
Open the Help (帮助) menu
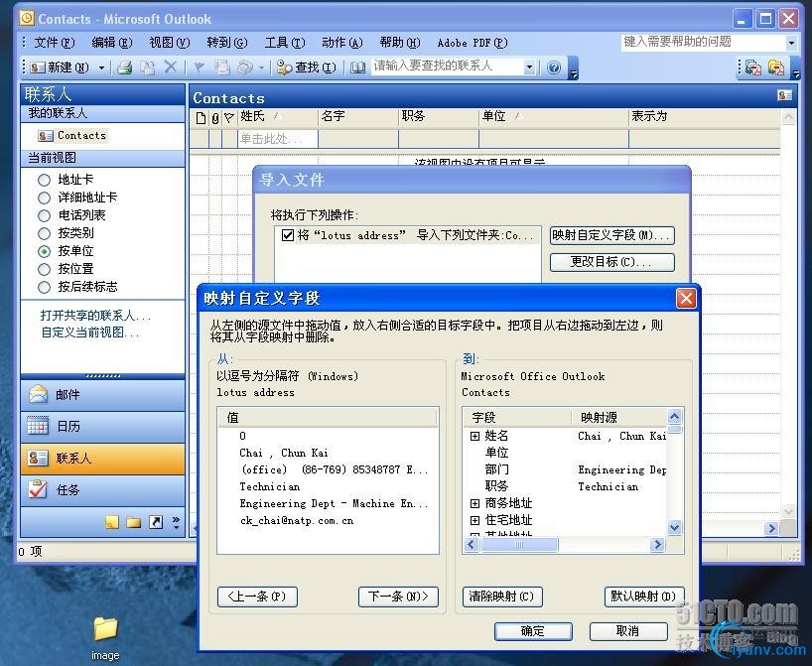click(399, 43)
